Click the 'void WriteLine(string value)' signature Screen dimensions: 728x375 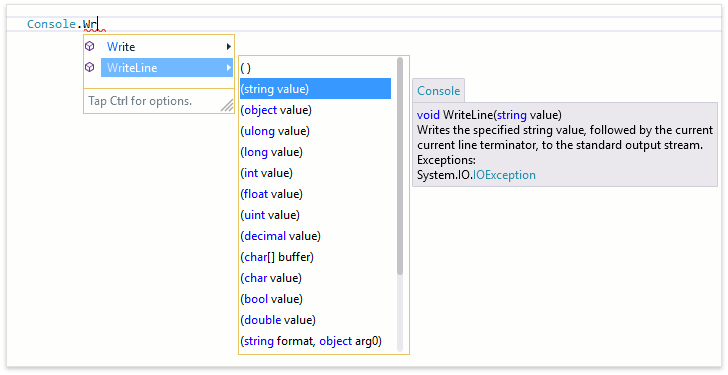point(489,115)
